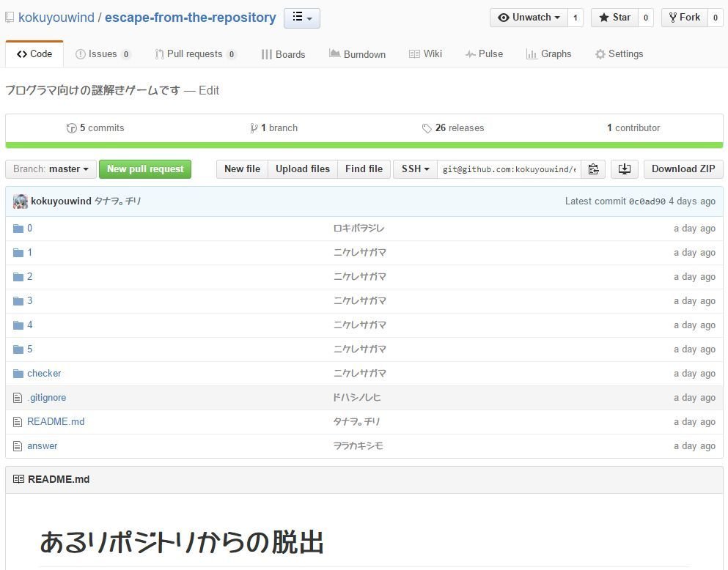The width and height of the screenshot is (728, 570).
Task: Open escape-from-the-repository repo title link
Action: (x=191, y=18)
